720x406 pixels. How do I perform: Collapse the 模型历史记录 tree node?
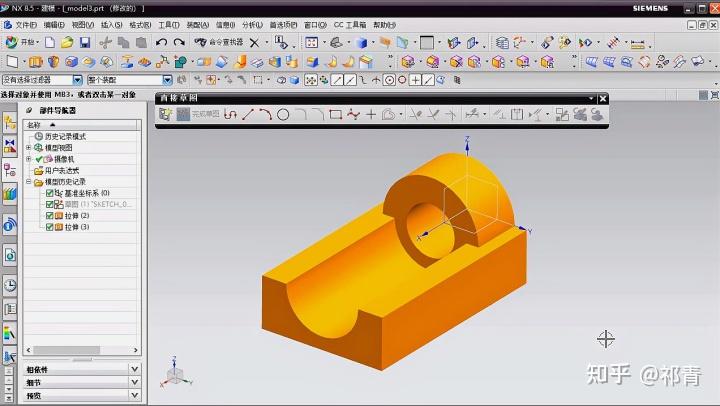point(28,182)
